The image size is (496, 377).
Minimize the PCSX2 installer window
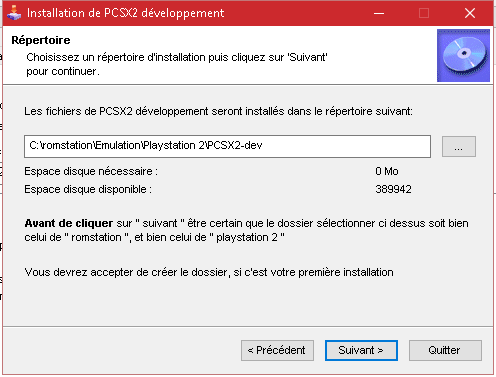[379, 13]
